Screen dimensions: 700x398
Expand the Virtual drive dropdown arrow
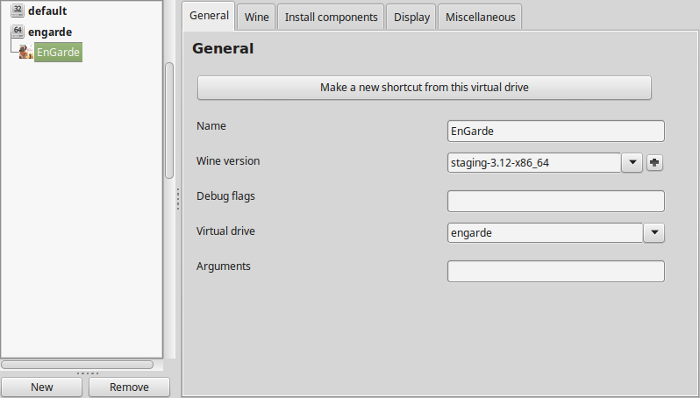click(654, 232)
